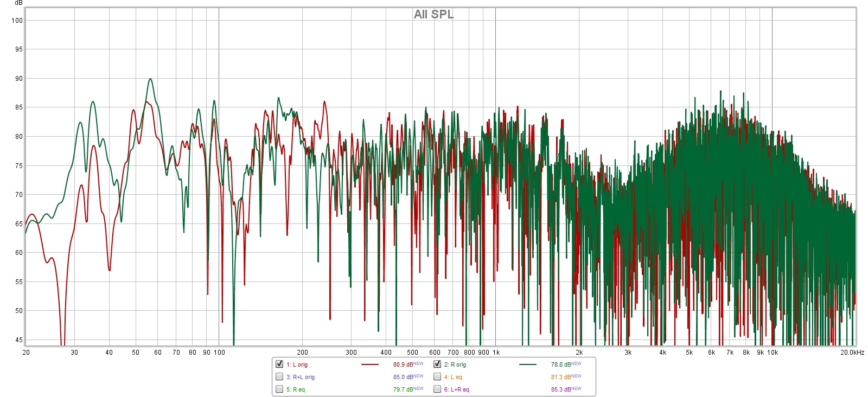The width and height of the screenshot is (868, 397).
Task: Click the 85.3 dB level readout
Action: pos(561,389)
